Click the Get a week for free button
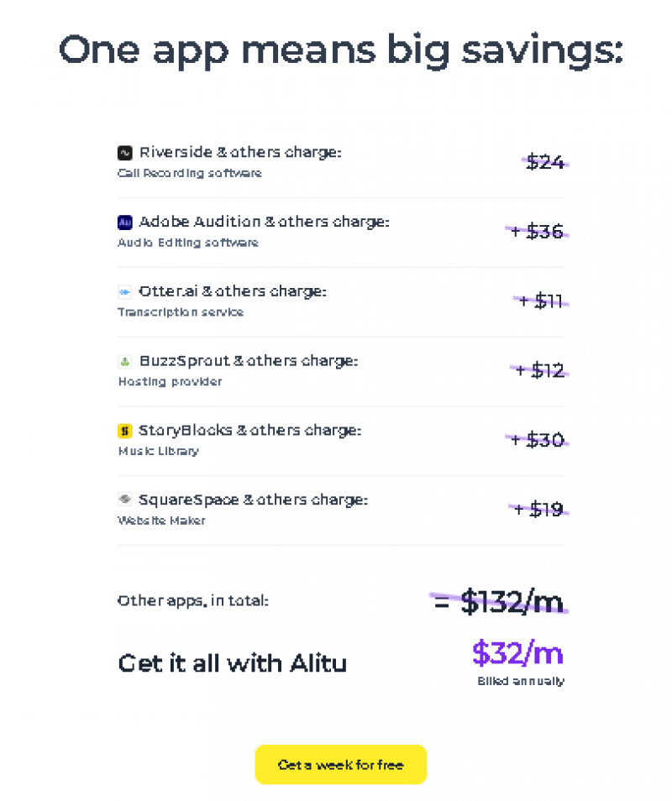672x801 pixels. pyautogui.click(x=340, y=765)
